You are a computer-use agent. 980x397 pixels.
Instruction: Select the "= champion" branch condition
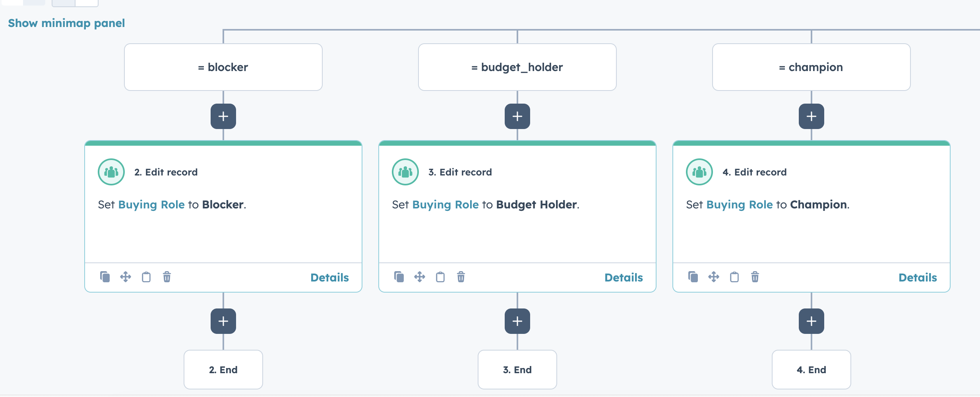click(x=812, y=67)
